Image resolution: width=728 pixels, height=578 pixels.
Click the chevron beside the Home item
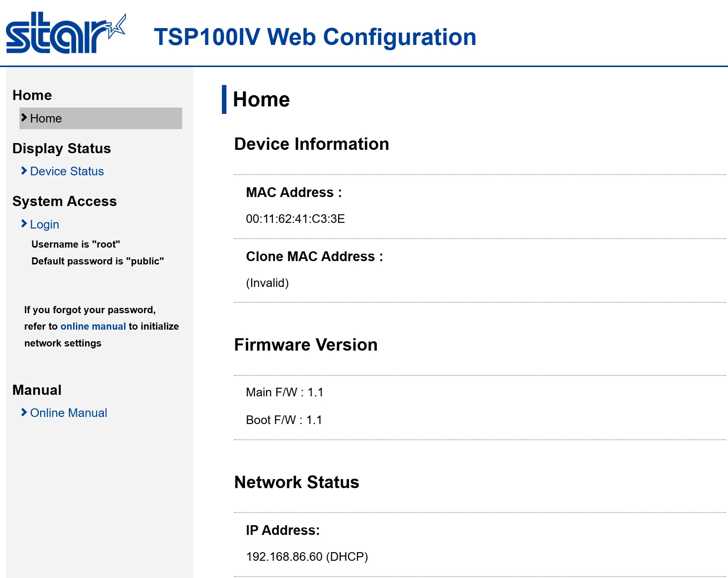(24, 118)
